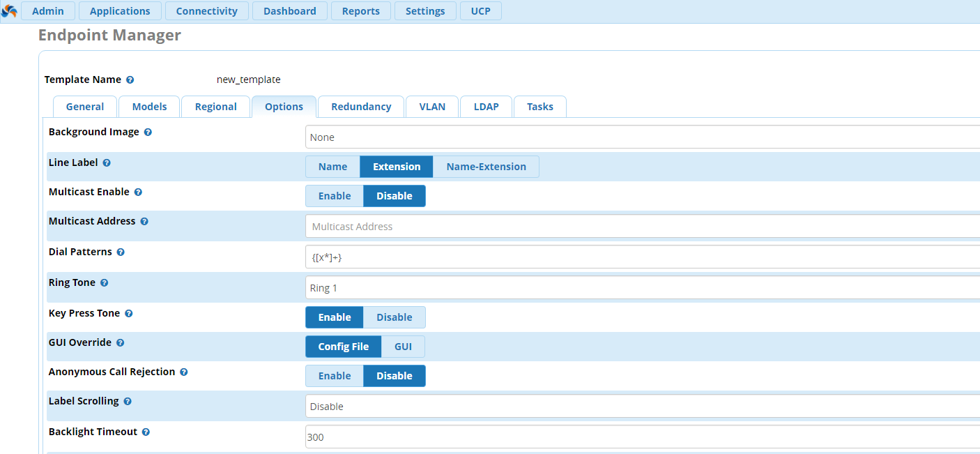Open Ring Tone dropdown showing Ring 1
The width and height of the screenshot is (980, 454).
[643, 288]
